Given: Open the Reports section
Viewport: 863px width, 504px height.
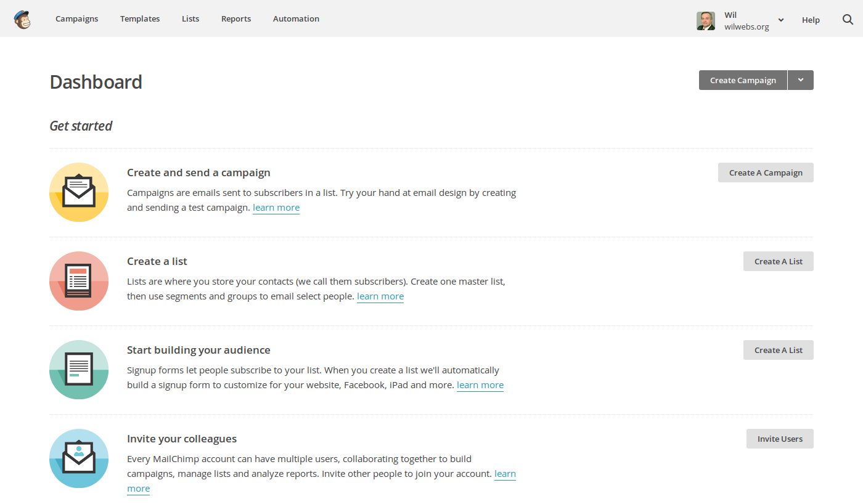Looking at the screenshot, I should [x=236, y=19].
